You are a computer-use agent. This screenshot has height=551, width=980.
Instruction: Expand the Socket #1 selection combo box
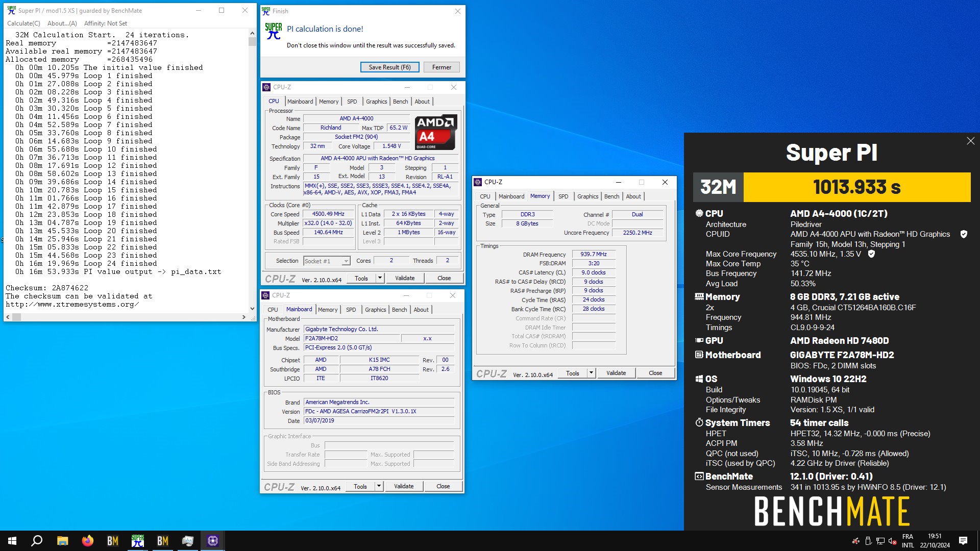pos(346,261)
